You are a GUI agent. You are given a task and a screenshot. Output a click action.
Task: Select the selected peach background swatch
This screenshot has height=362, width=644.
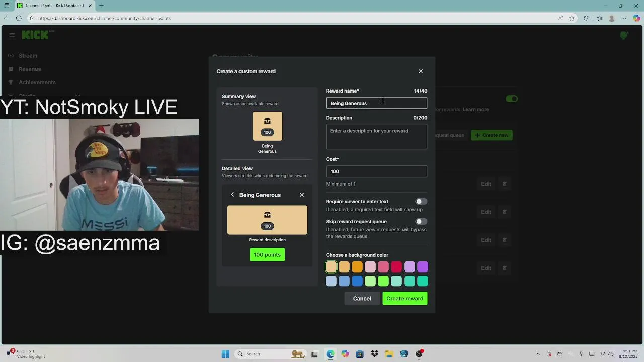[331, 267]
